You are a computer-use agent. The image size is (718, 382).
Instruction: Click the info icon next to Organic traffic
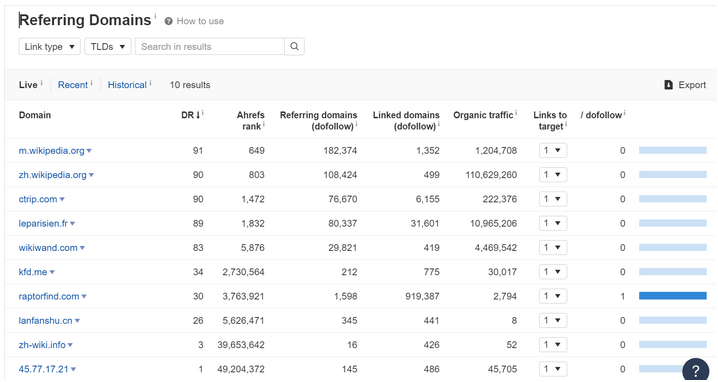(516, 113)
